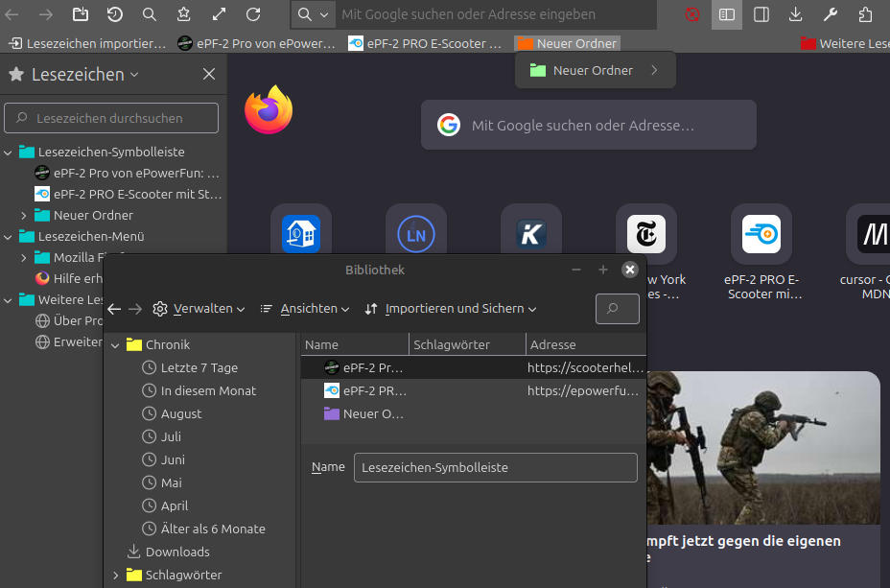Image resolution: width=890 pixels, height=588 pixels.
Task: Close the Lesezeichen sidebar with the X
Action: 209,75
